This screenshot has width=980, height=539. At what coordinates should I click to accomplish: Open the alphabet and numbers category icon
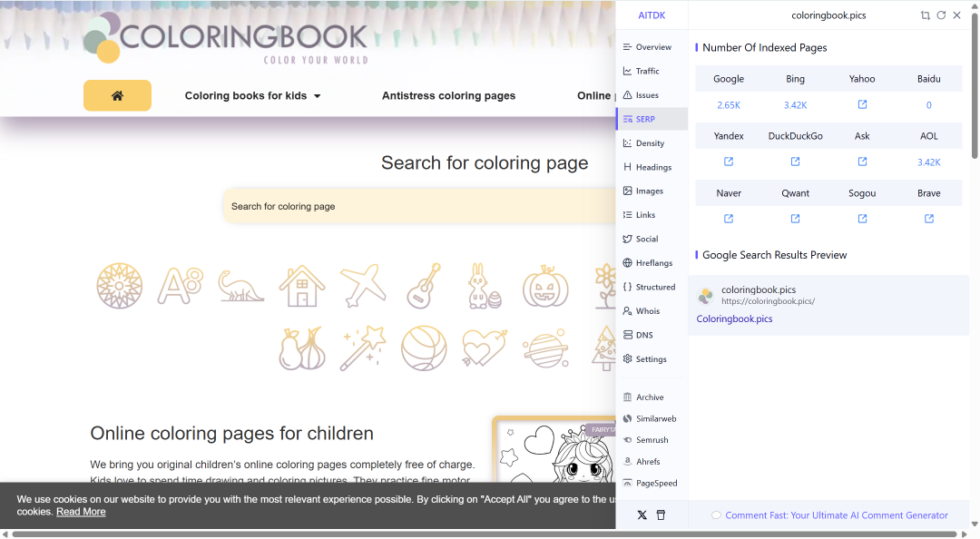[180, 286]
